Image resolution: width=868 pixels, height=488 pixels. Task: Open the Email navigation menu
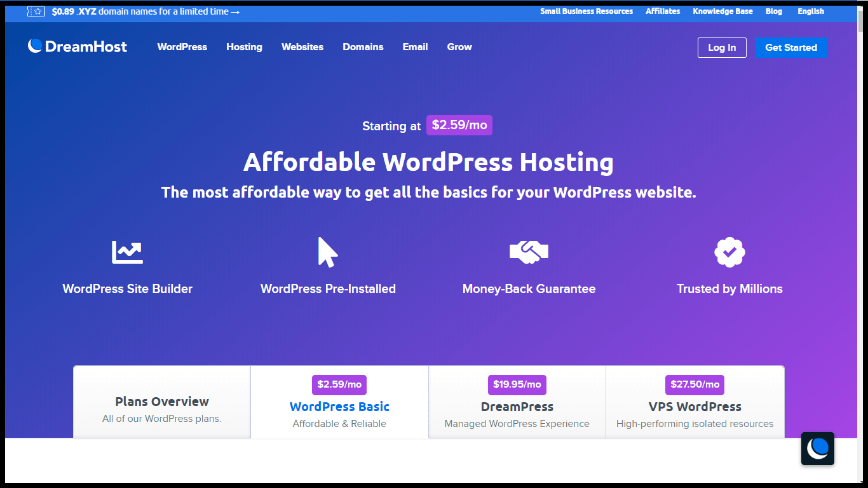tap(415, 47)
